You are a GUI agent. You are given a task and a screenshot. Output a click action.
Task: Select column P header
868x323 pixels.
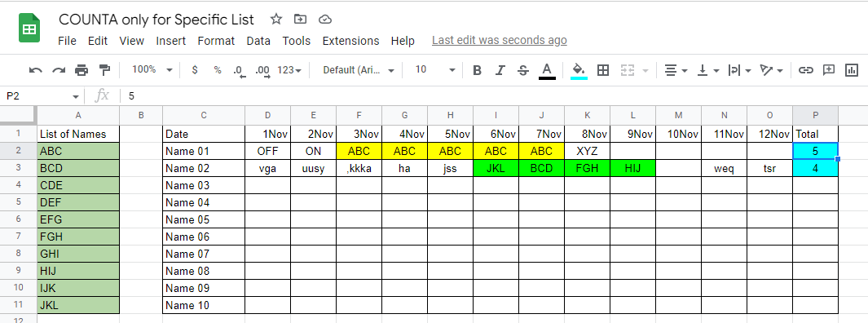pos(815,115)
